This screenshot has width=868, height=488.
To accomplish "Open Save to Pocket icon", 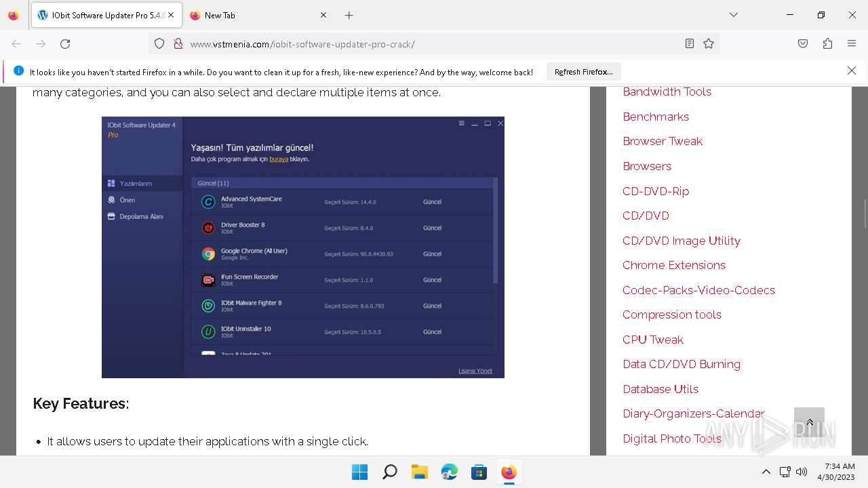I will [x=803, y=44].
